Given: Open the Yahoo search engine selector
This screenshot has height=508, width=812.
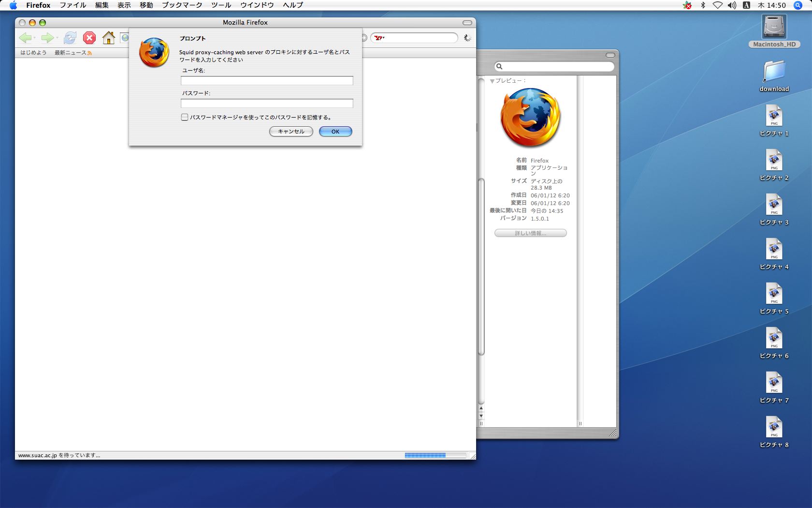Looking at the screenshot, I should click(x=379, y=38).
